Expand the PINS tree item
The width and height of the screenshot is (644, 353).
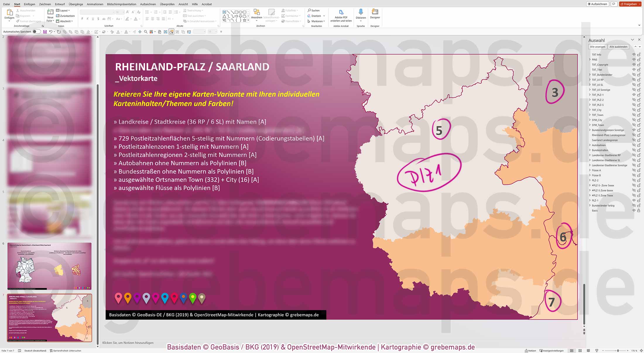click(x=590, y=59)
